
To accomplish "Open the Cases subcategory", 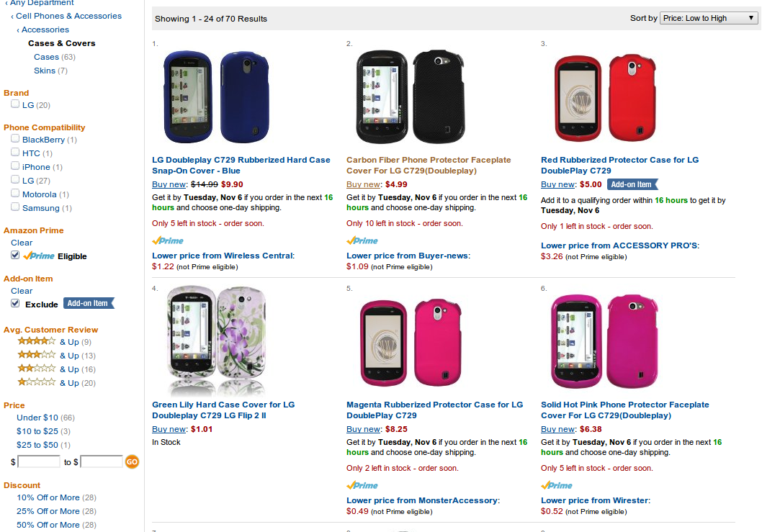I will pos(46,57).
